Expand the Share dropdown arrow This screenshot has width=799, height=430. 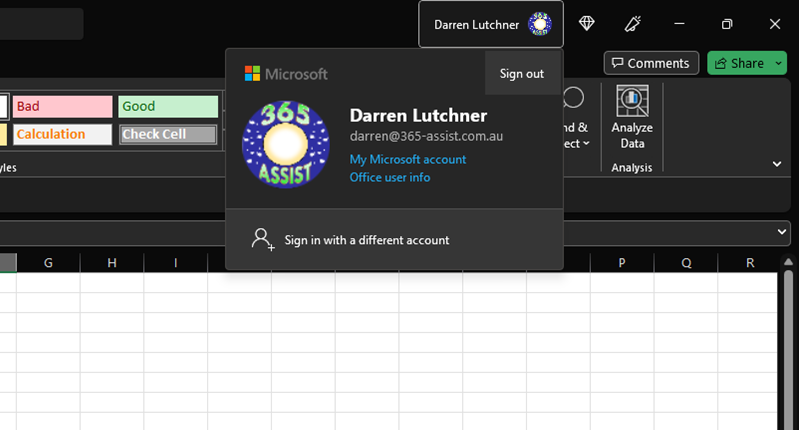pyautogui.click(x=779, y=63)
